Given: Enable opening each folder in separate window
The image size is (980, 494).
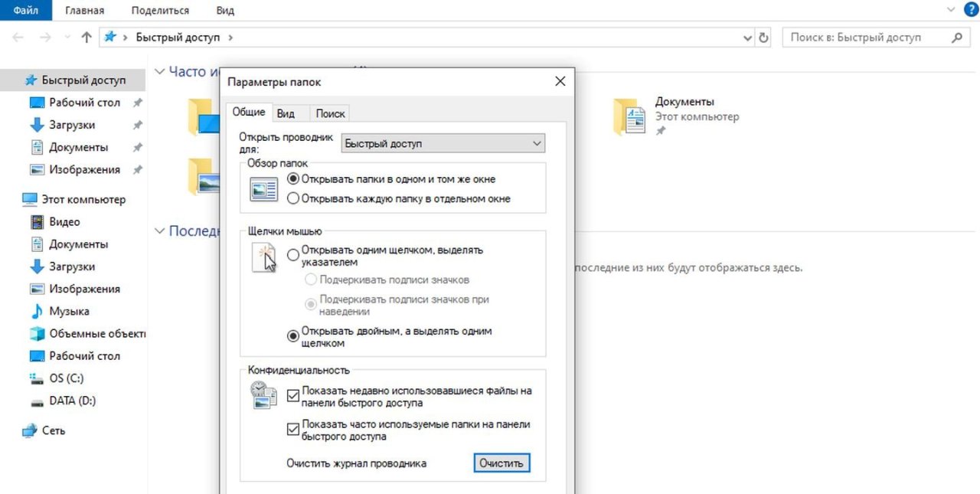Looking at the screenshot, I should [x=292, y=198].
